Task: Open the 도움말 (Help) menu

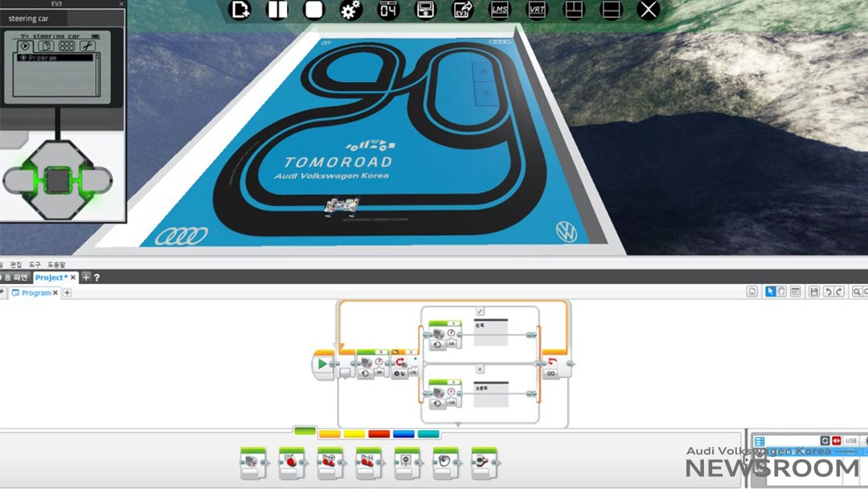Action: coord(56,265)
